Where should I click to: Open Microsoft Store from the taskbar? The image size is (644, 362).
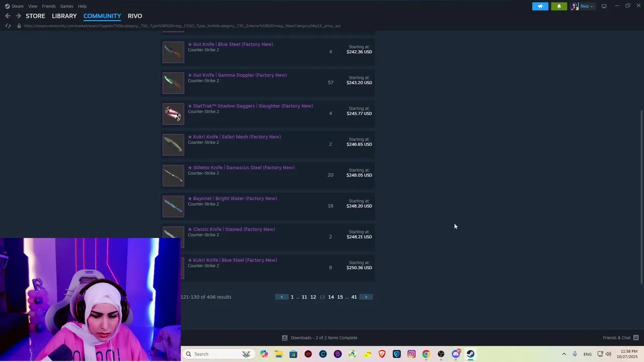[x=293, y=354]
